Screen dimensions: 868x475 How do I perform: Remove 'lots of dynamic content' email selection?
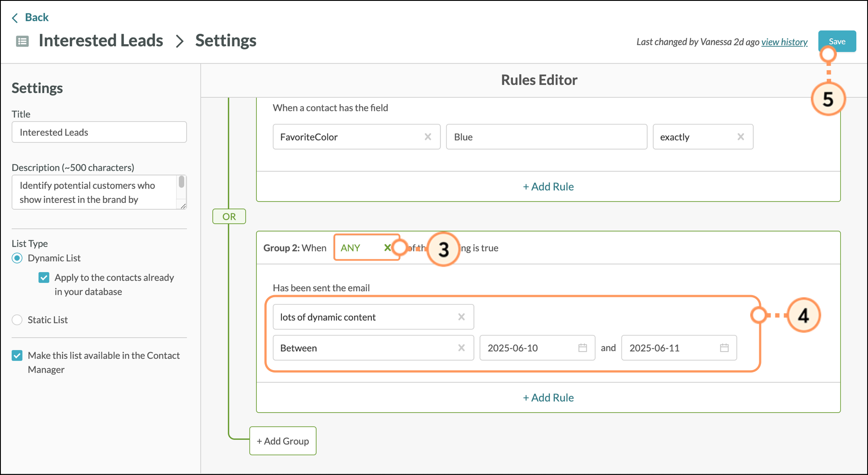click(x=461, y=317)
